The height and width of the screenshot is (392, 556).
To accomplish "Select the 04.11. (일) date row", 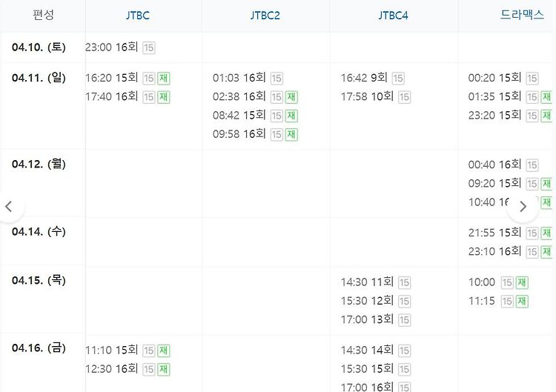I will [39, 78].
